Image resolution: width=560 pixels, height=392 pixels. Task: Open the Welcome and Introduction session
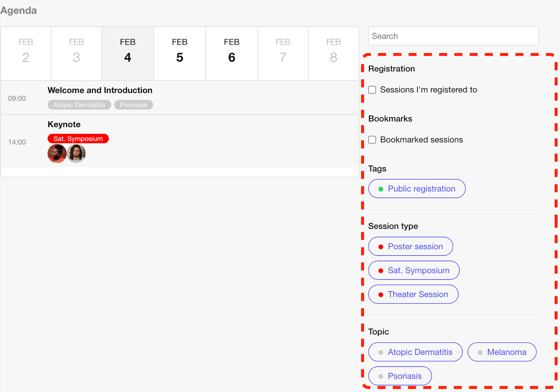tap(100, 90)
